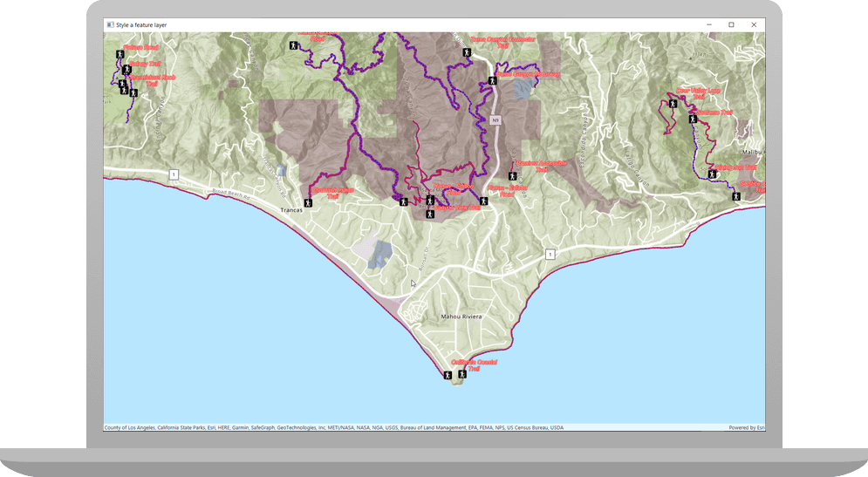Minimize the Style a feature layer window
The image size is (868, 477).
pos(708,24)
